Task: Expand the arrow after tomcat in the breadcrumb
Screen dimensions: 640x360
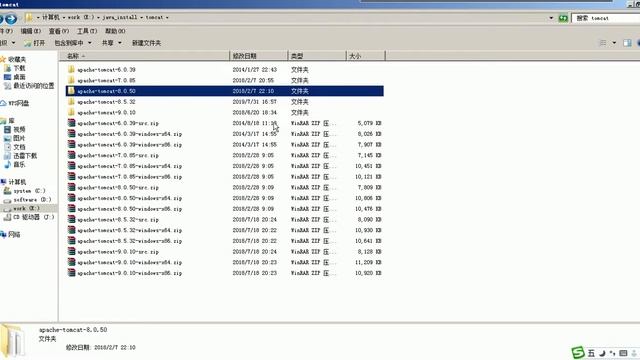Action: click(167, 18)
